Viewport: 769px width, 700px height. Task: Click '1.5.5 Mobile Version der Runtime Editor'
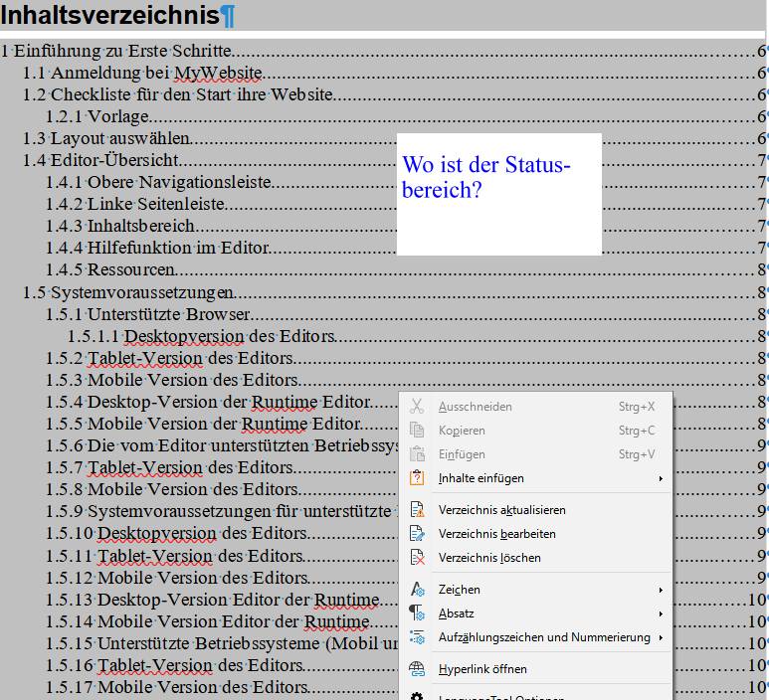204,423
